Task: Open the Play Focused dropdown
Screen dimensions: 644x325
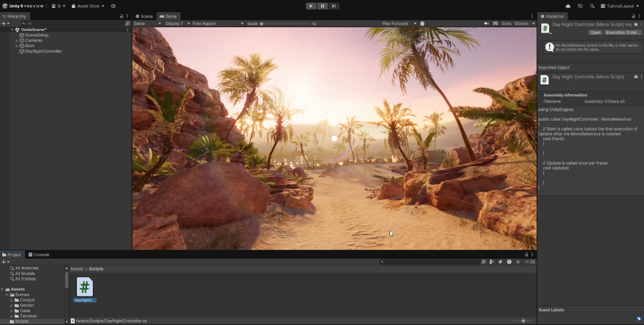Action: (399, 24)
